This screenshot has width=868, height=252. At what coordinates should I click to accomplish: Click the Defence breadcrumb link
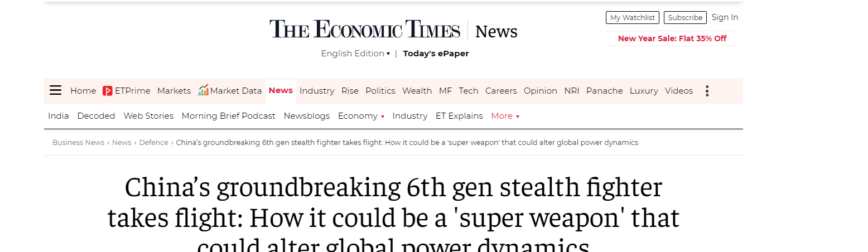point(153,143)
